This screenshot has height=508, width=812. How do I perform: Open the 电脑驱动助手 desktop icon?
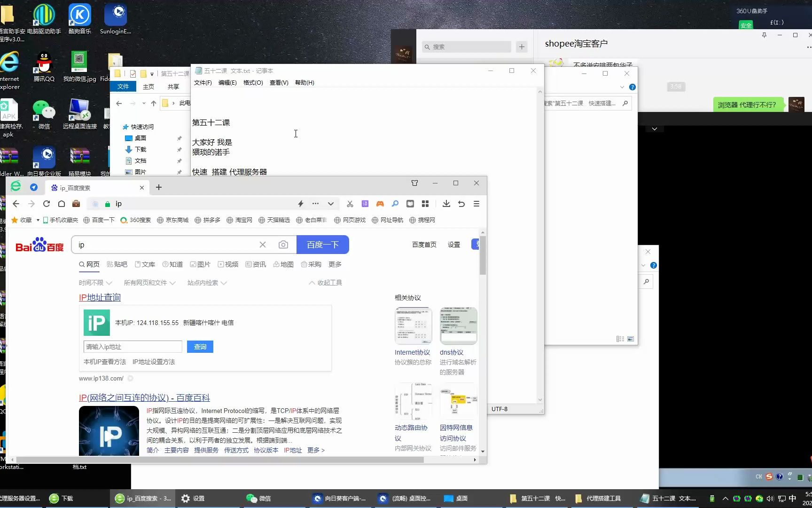pyautogui.click(x=44, y=19)
